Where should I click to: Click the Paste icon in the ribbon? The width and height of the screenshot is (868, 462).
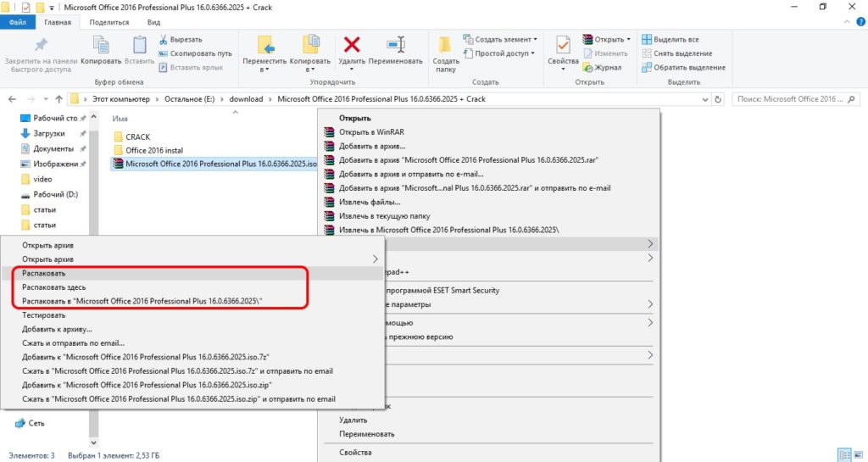coord(140,45)
